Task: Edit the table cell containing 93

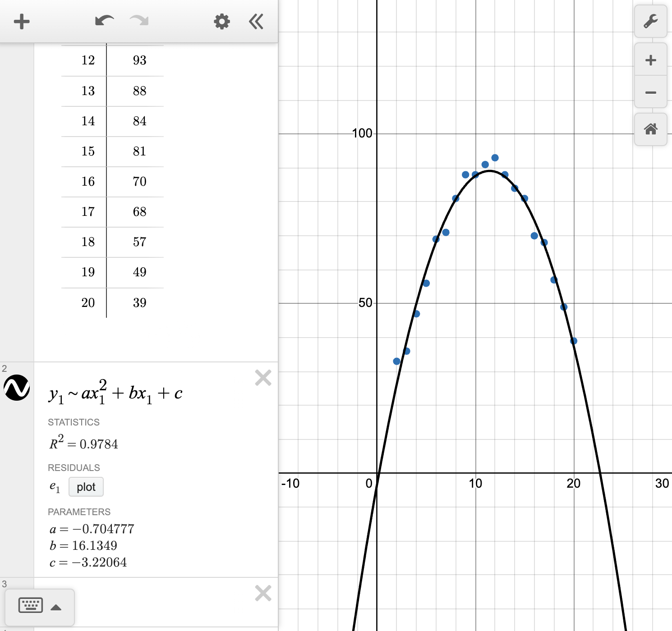Action: [x=140, y=60]
